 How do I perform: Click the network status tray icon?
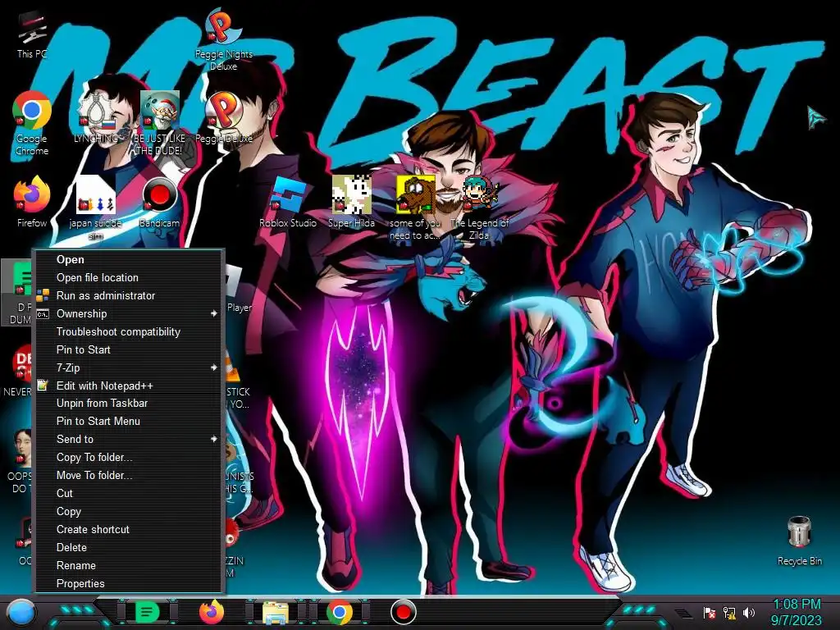pos(729,612)
